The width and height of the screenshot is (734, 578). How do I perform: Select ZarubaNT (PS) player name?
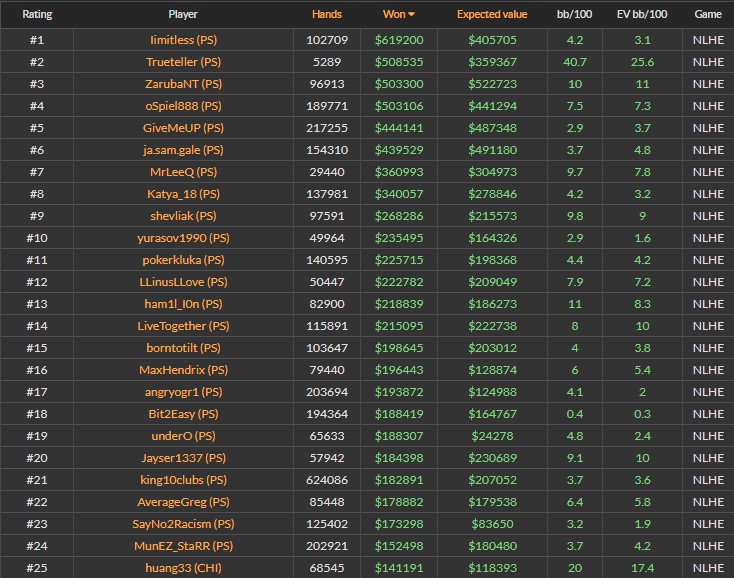(183, 84)
